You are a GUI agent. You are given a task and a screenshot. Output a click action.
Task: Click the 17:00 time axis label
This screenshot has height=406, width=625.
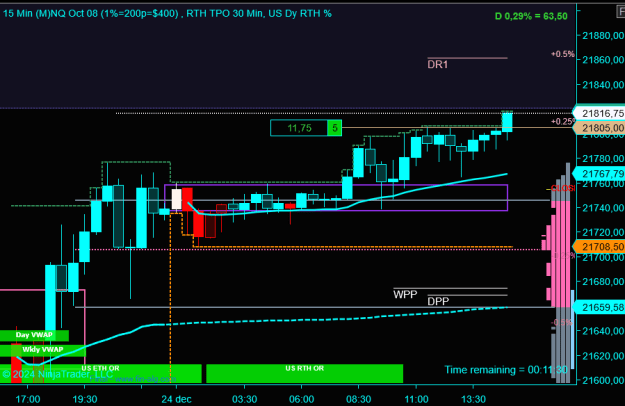[x=28, y=399]
